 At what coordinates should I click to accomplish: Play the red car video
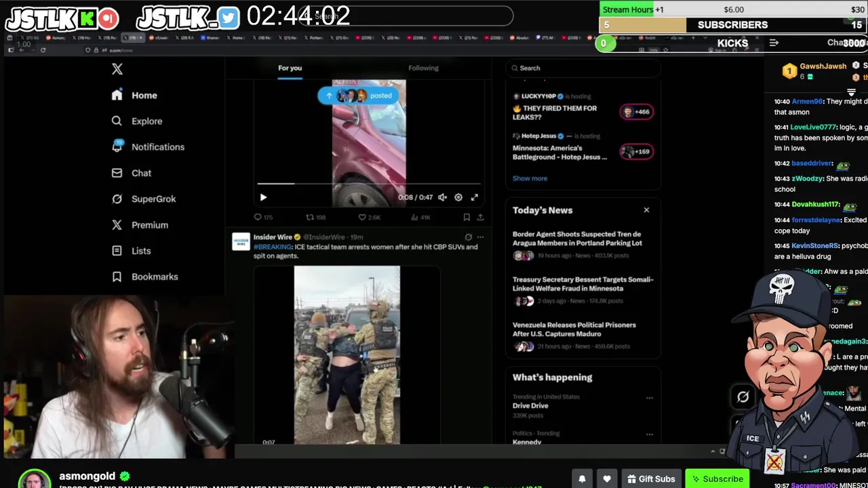coord(263,197)
